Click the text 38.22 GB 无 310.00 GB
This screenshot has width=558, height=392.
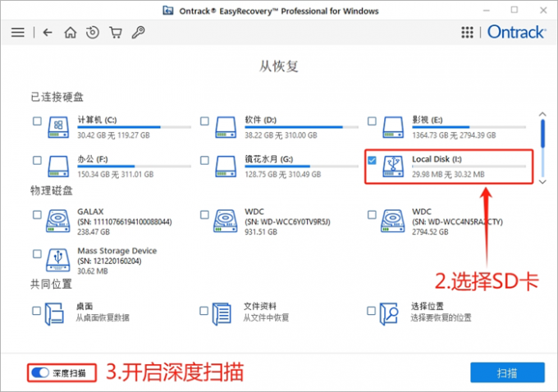281,135
